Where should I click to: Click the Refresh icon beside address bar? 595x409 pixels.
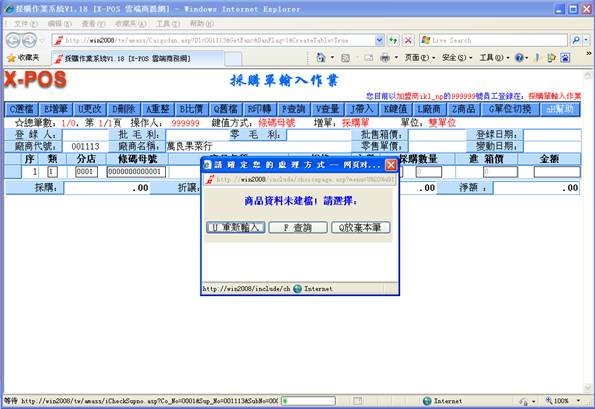(394, 40)
